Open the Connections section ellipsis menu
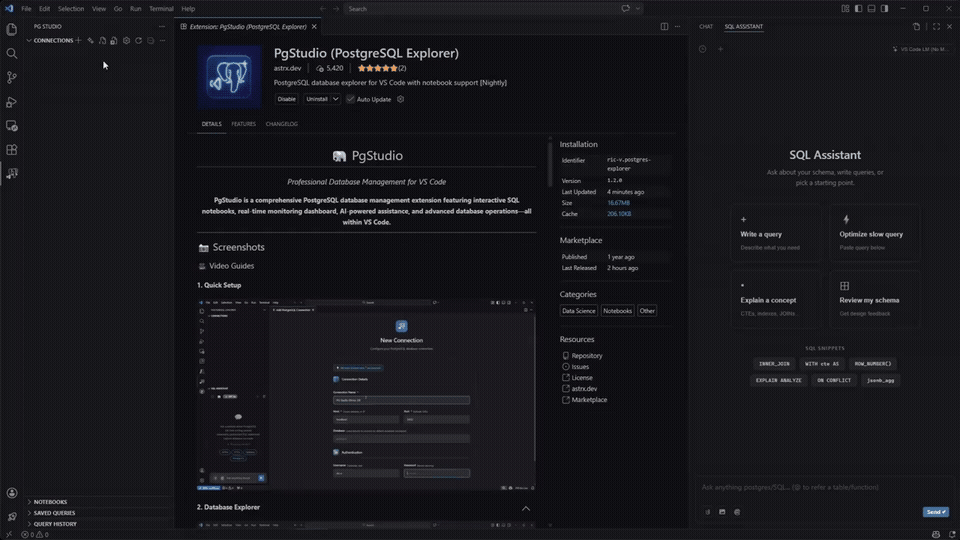Viewport: 960px width, 540px height. [162, 40]
